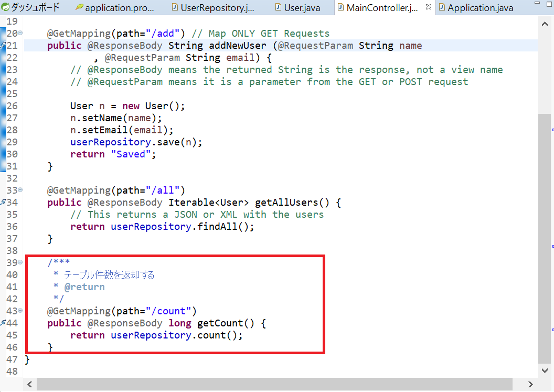
Task: Collapse the Javadoc comment fold at line 39
Action: click(20, 262)
